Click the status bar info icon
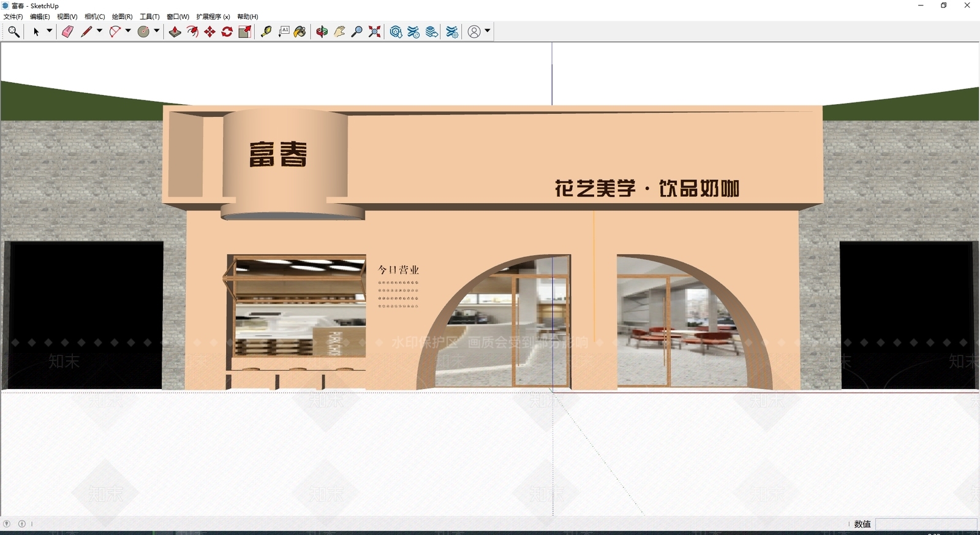 [22, 524]
